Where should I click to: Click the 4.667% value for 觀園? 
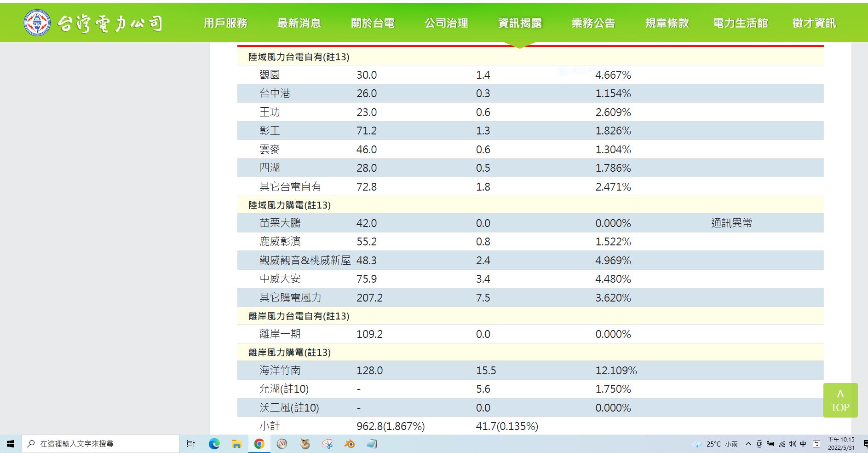[613, 75]
